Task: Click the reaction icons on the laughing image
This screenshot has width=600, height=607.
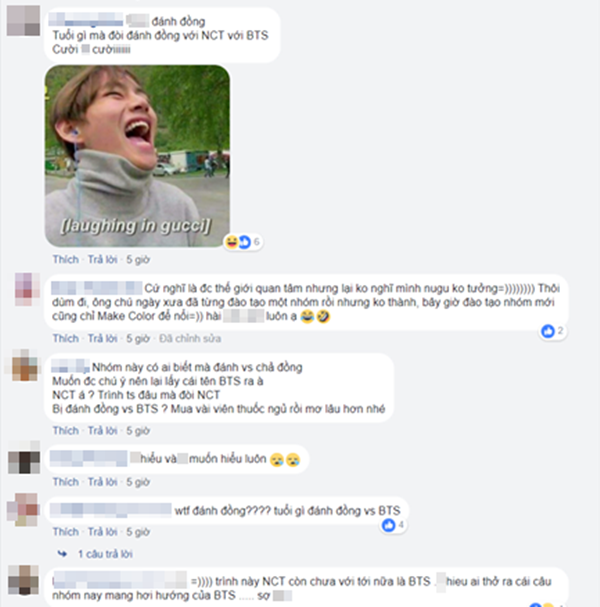Action: 243,242
